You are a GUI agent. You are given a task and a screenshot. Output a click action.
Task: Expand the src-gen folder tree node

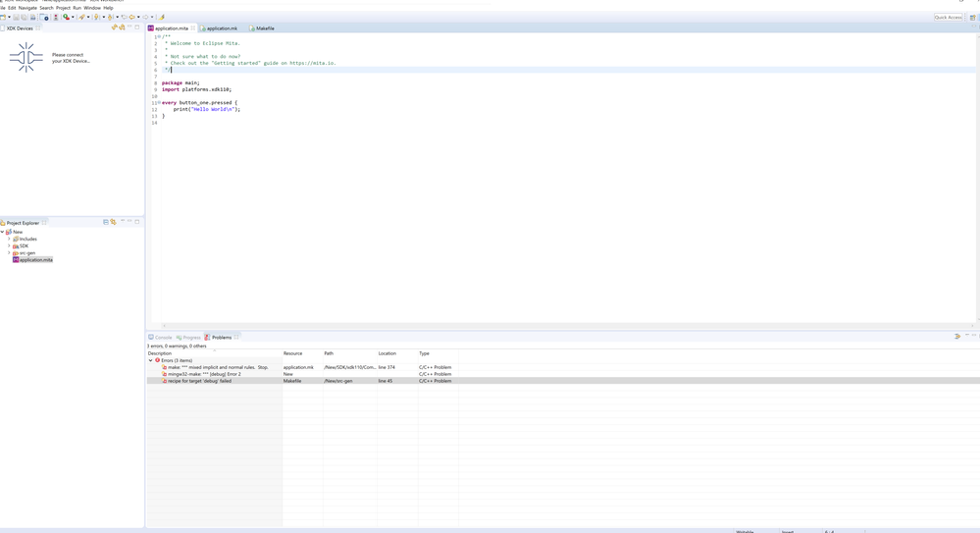tap(9, 252)
